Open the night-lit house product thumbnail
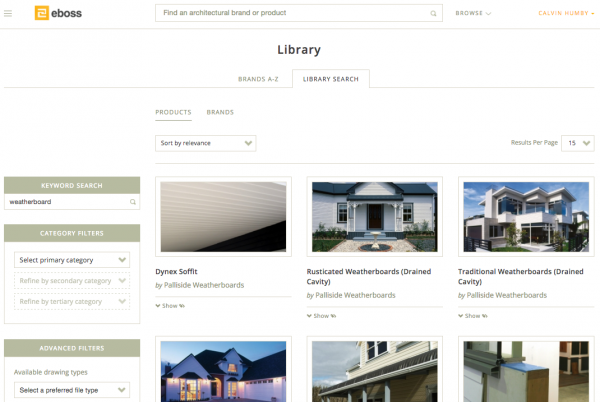Image resolution: width=600 pixels, height=402 pixels. [223, 371]
